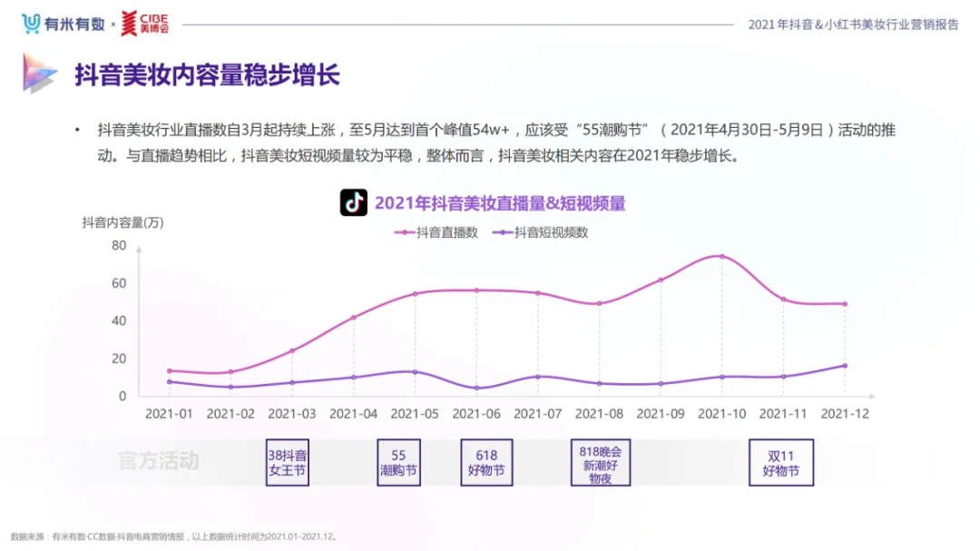Click the short-video data point at 2021-06
The height and width of the screenshot is (551, 980).
tap(476, 389)
